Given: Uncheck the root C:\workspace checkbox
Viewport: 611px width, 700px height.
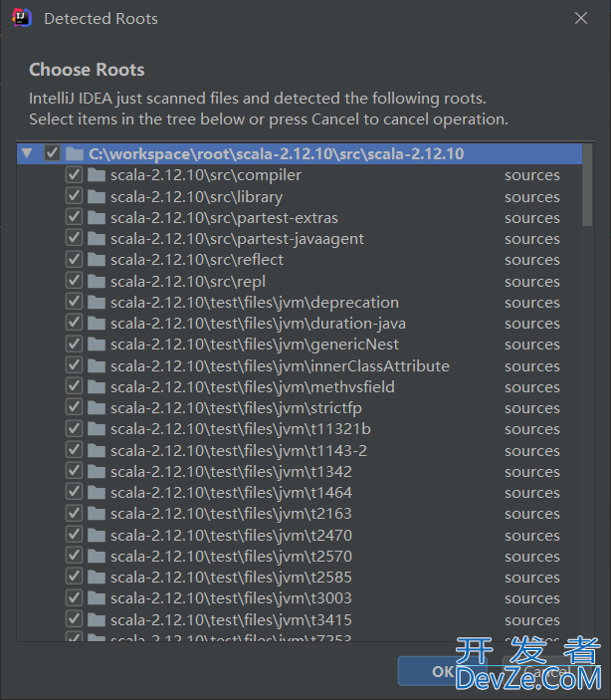Looking at the screenshot, I should point(52,153).
